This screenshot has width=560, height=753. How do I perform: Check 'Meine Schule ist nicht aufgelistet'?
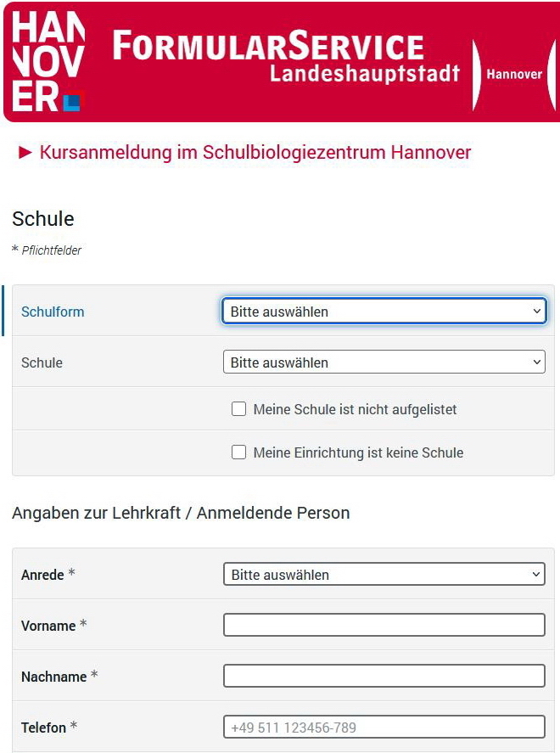(x=239, y=409)
